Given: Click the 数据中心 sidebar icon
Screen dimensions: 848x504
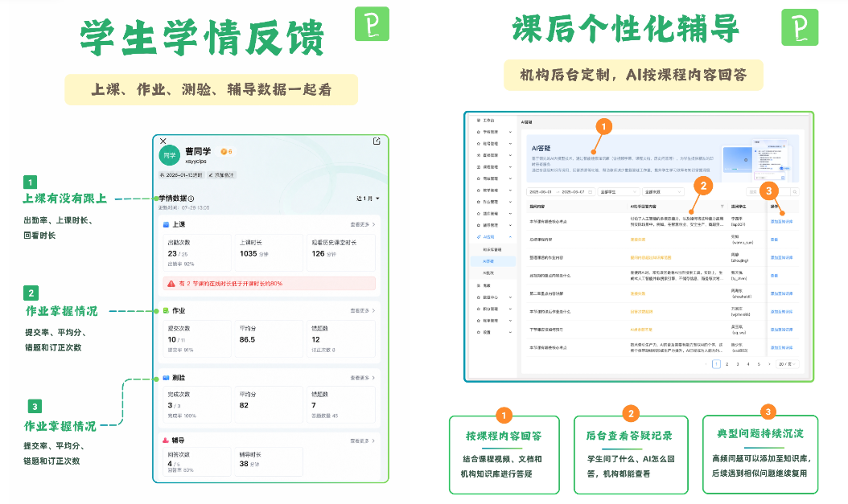Looking at the screenshot, I should 478,297.
